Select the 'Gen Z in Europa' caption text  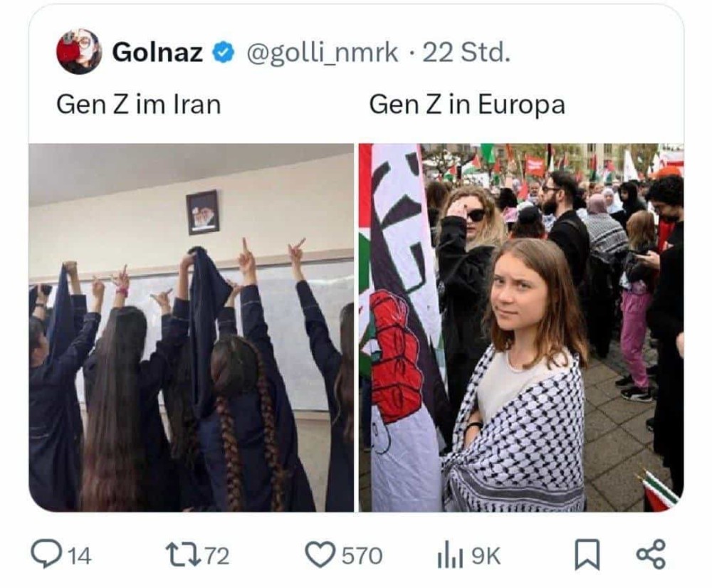pos(467,105)
